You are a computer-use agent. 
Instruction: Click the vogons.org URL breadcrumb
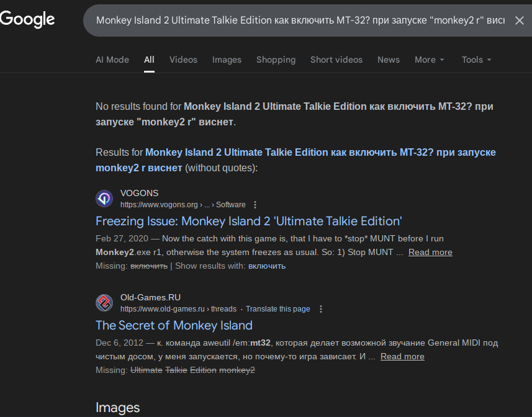183,205
